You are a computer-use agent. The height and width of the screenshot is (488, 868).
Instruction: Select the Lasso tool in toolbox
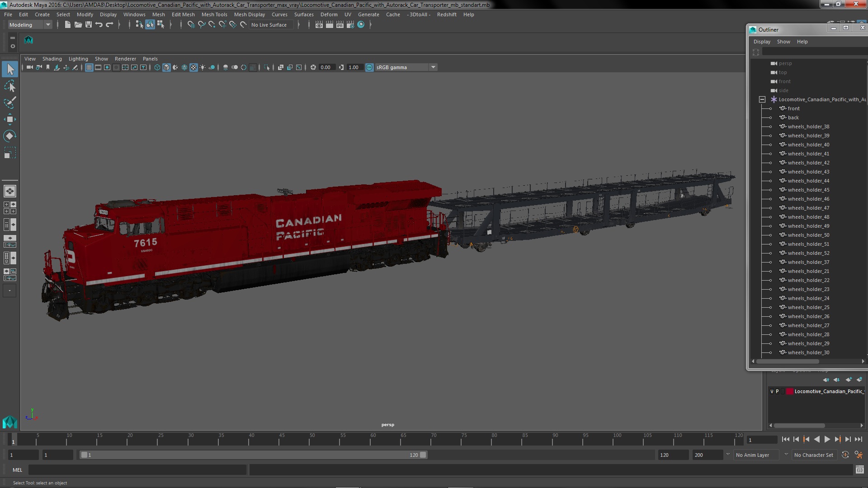pos(9,86)
